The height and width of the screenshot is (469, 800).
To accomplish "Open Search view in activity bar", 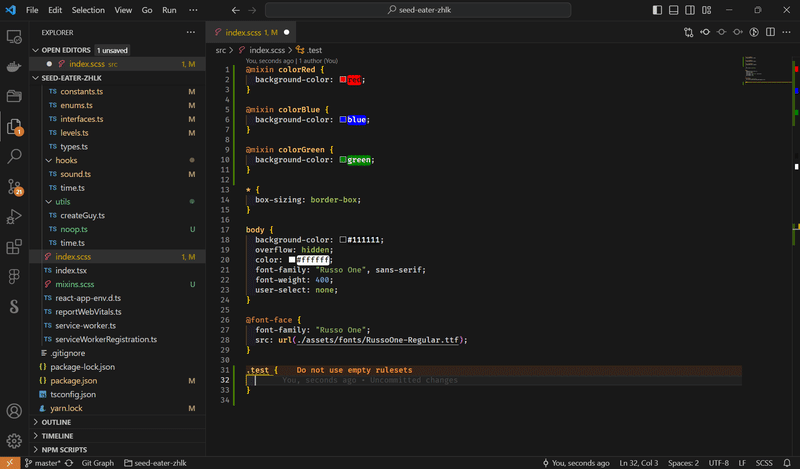I will [x=14, y=156].
